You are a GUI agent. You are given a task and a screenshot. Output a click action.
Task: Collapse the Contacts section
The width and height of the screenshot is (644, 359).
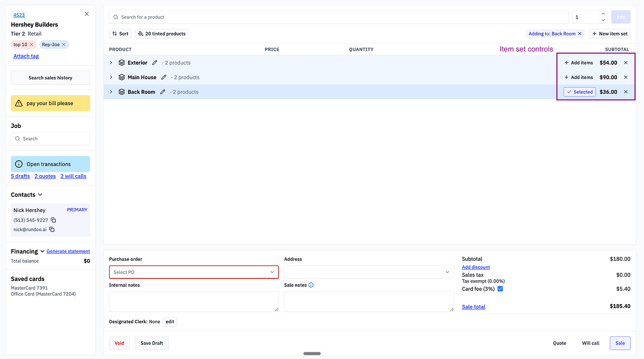click(x=40, y=195)
